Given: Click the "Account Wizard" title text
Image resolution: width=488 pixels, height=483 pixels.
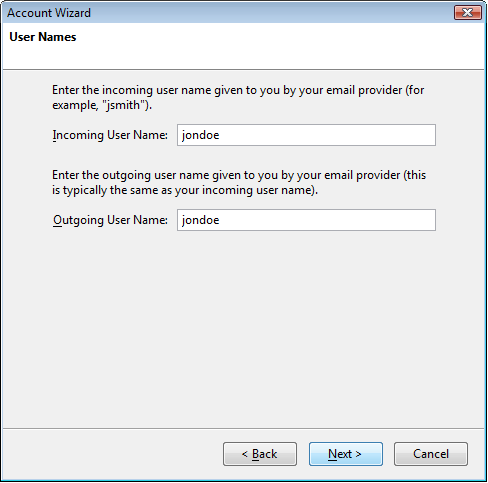Looking at the screenshot, I should [x=49, y=13].
